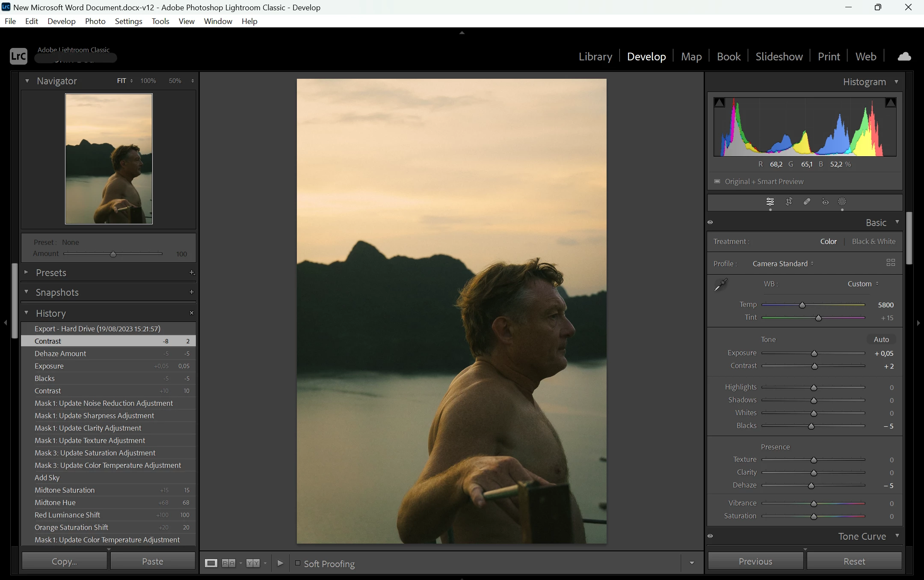
Task: Switch to the Library module
Action: click(x=595, y=57)
